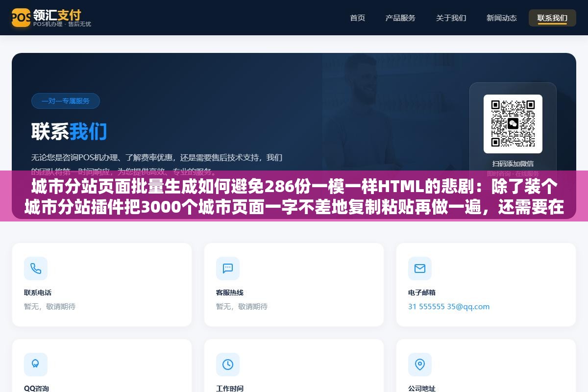
Task: Click the phone icon in 联系电话 card
Action: pos(36,269)
